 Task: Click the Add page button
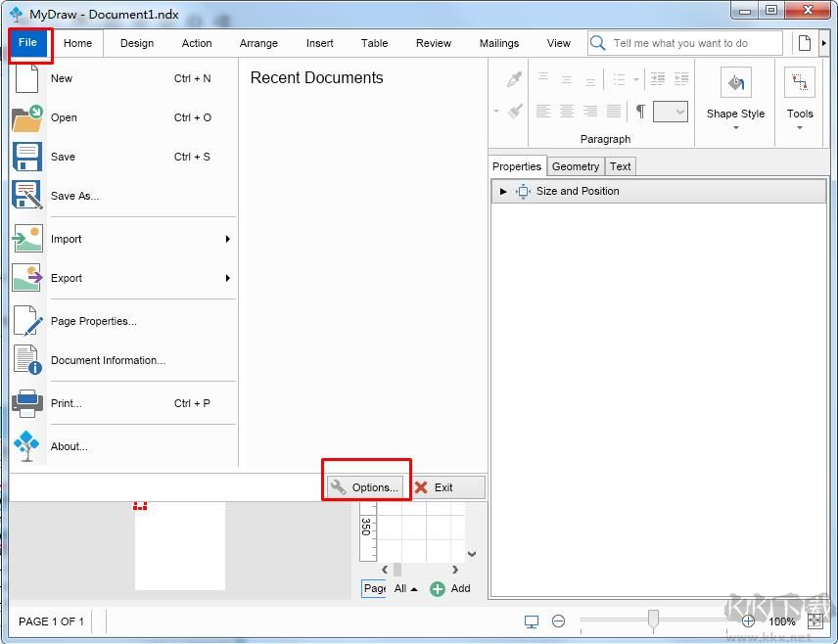pos(450,588)
